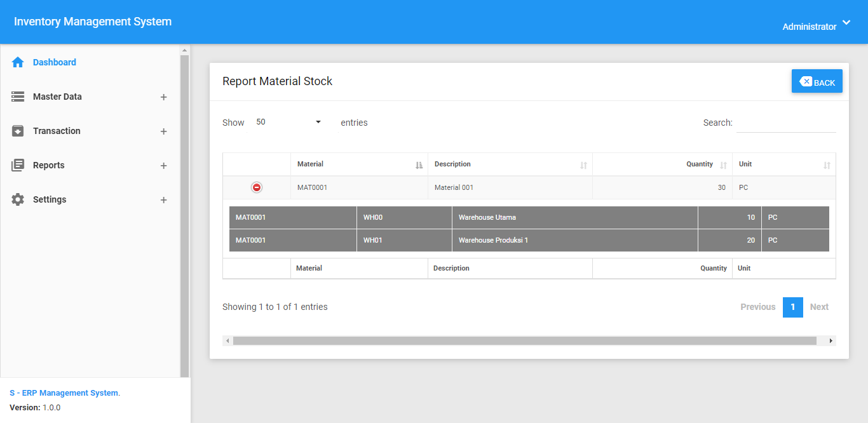
Task: Focus the Search input field
Action: coord(786,123)
